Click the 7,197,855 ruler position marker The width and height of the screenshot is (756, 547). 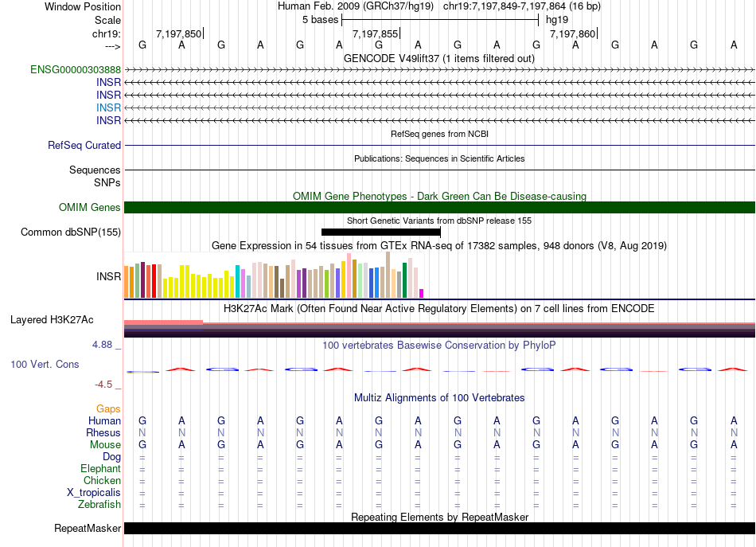[x=377, y=33]
